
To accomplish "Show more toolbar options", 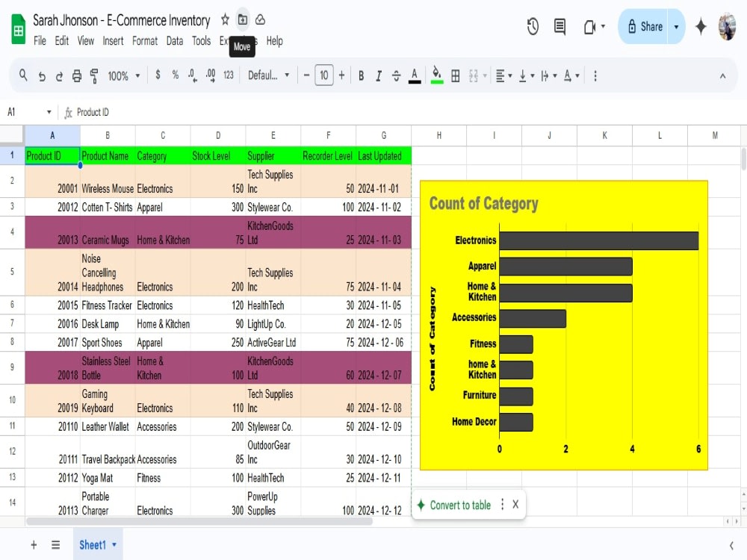I will pyautogui.click(x=595, y=75).
